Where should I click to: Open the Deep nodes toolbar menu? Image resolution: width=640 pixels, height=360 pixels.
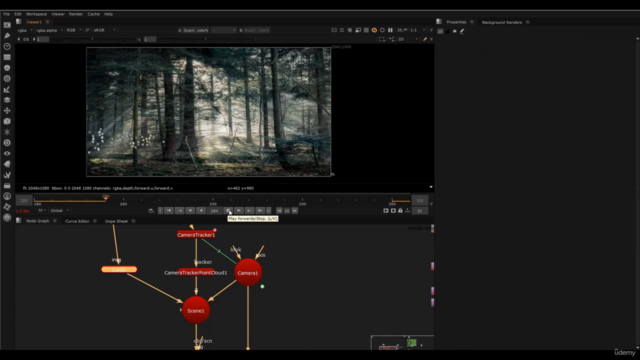7,143
